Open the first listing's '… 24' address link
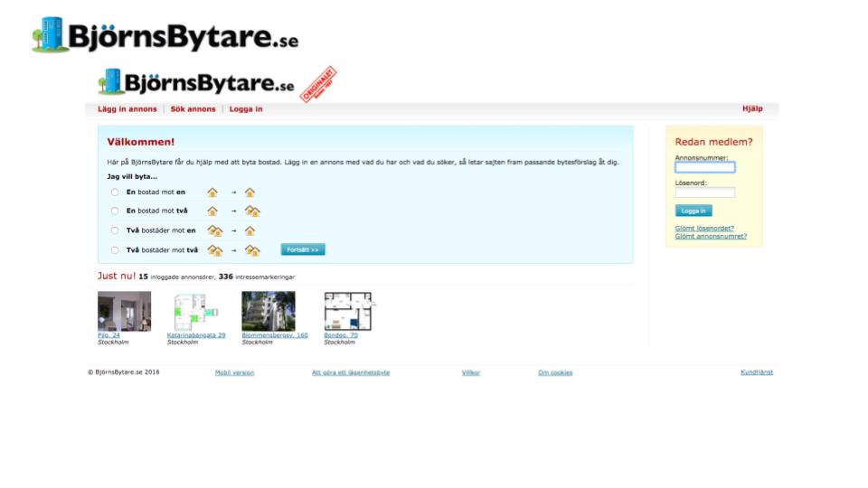868x488 pixels. [x=108, y=335]
